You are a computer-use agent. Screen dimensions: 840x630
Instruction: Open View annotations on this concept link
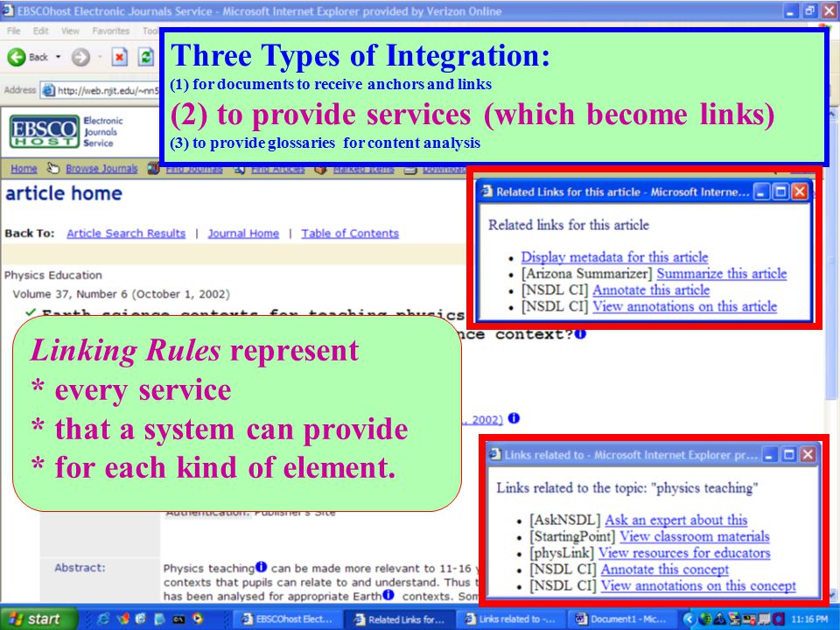[698, 586]
